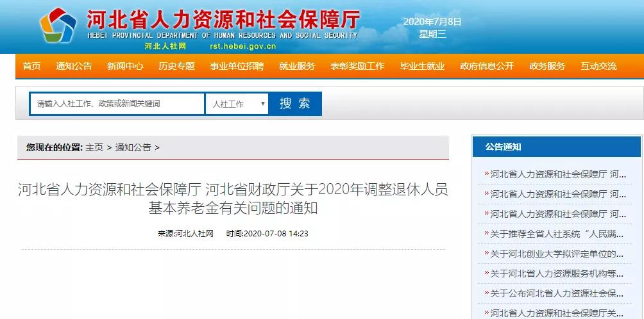Go to 毕业生就业 section

pyautogui.click(x=422, y=66)
